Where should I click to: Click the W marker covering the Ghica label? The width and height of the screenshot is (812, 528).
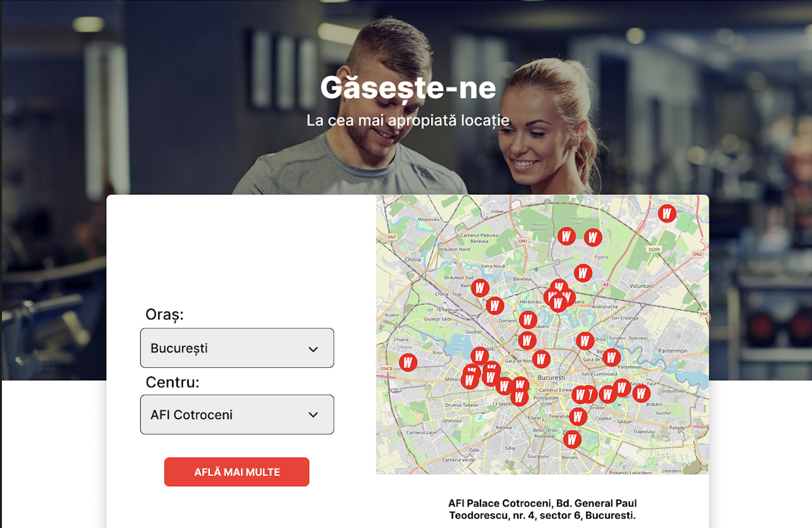pos(585,341)
